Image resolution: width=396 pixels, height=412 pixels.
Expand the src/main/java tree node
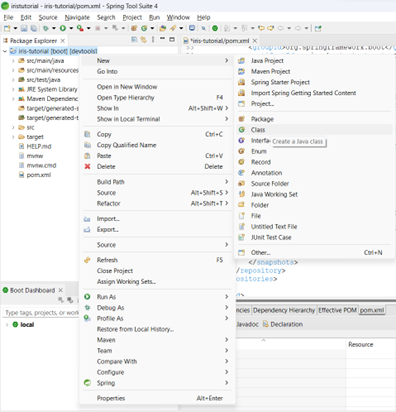pyautogui.click(x=13, y=61)
